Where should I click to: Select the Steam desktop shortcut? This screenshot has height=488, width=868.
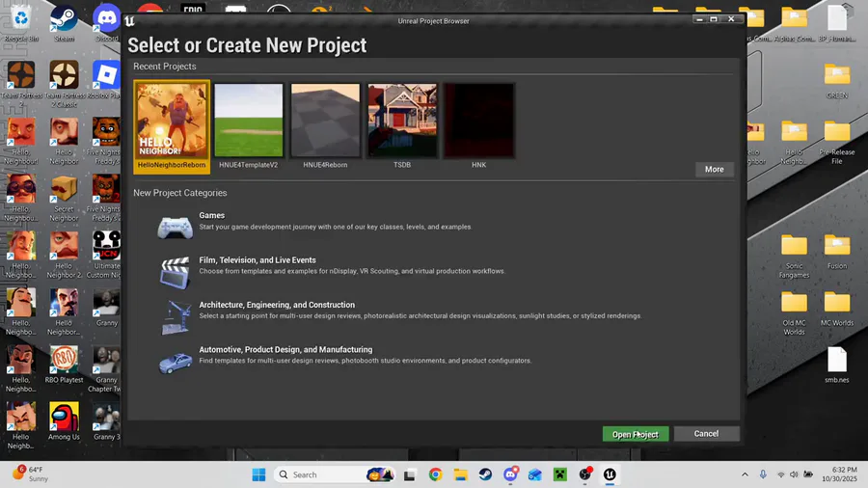(x=65, y=23)
